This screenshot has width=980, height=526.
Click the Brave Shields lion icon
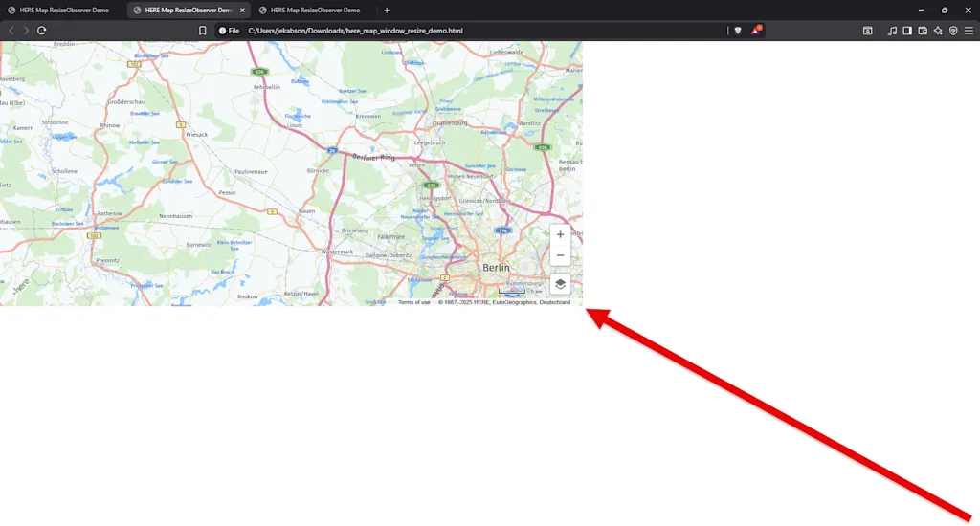[x=737, y=31]
